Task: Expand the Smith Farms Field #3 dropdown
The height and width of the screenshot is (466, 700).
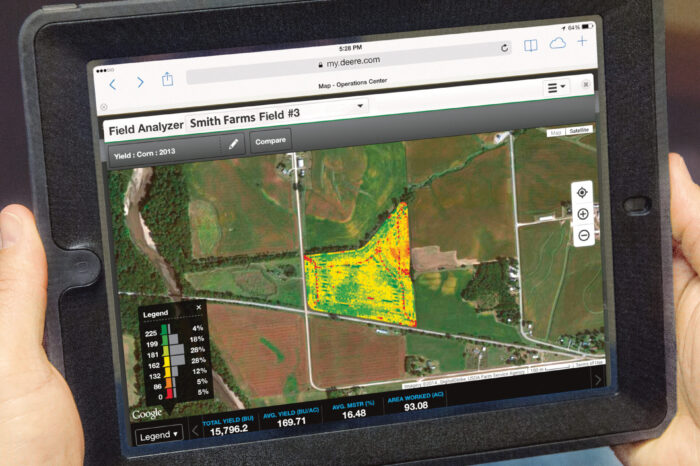Action: coord(360,105)
